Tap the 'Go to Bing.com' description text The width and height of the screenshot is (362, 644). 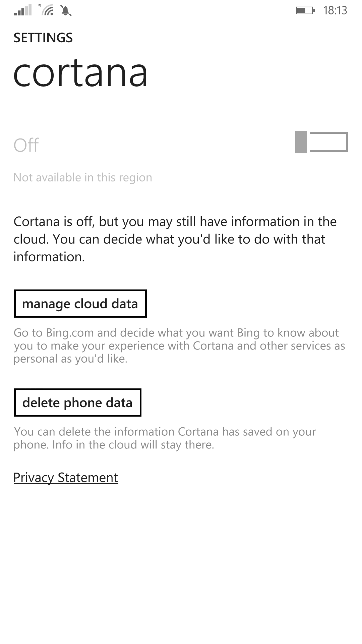point(179,345)
